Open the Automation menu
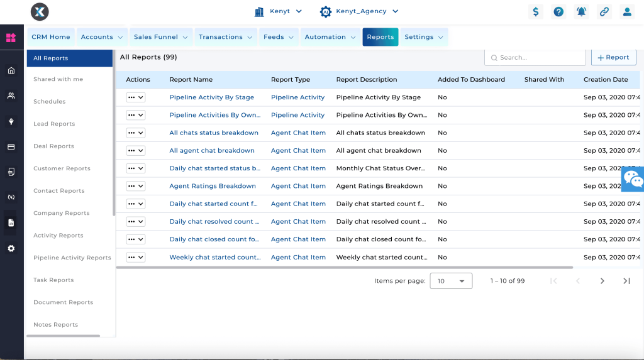This screenshot has height=360, width=644. [330, 37]
